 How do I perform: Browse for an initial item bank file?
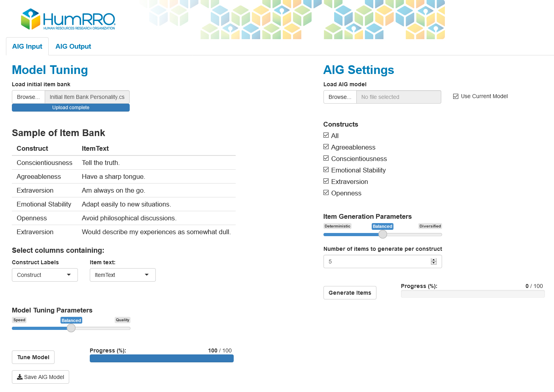click(x=28, y=97)
